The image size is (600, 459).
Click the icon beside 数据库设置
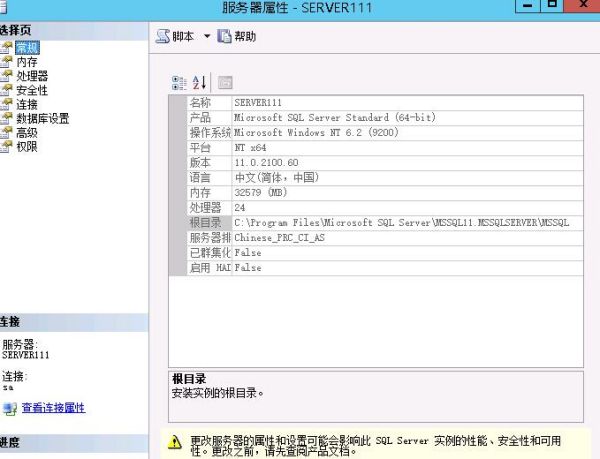(6, 118)
